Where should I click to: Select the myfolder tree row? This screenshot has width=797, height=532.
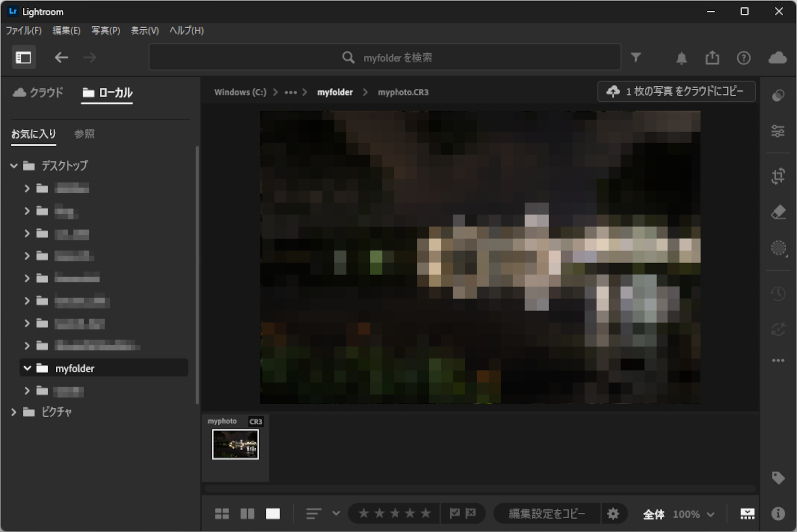[104, 368]
